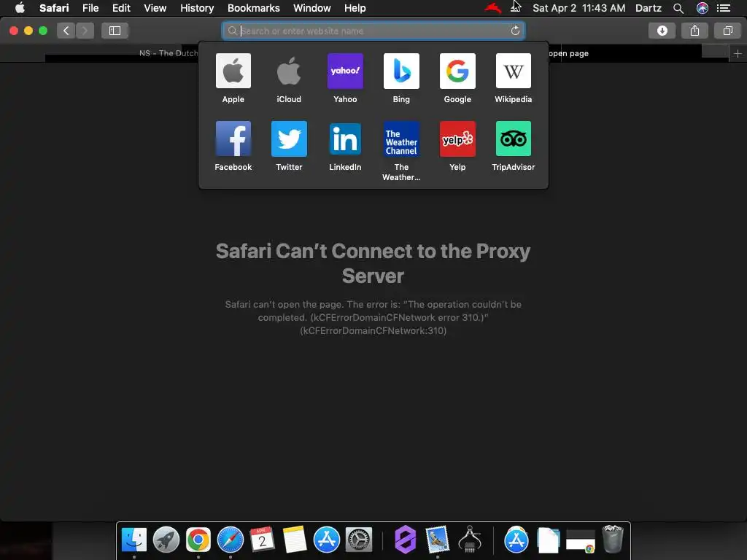Open the purple hexagon app in Dock
The height and width of the screenshot is (560, 747).
406,540
